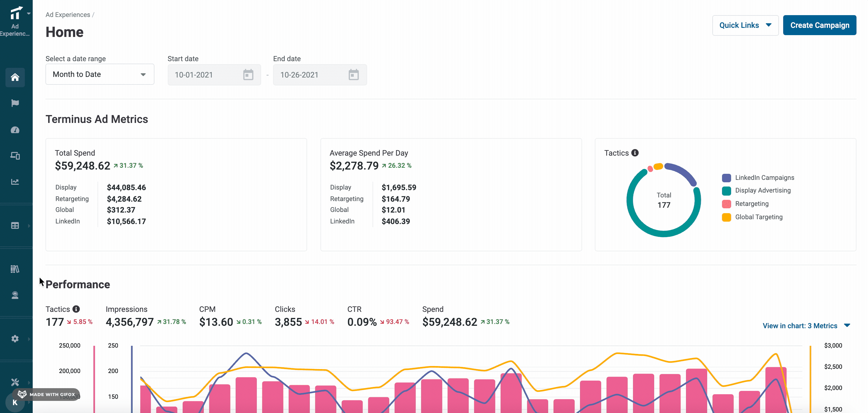The image size is (868, 413).
Task: Click the info icon beside Tactics donut chart
Action: pyautogui.click(x=635, y=153)
